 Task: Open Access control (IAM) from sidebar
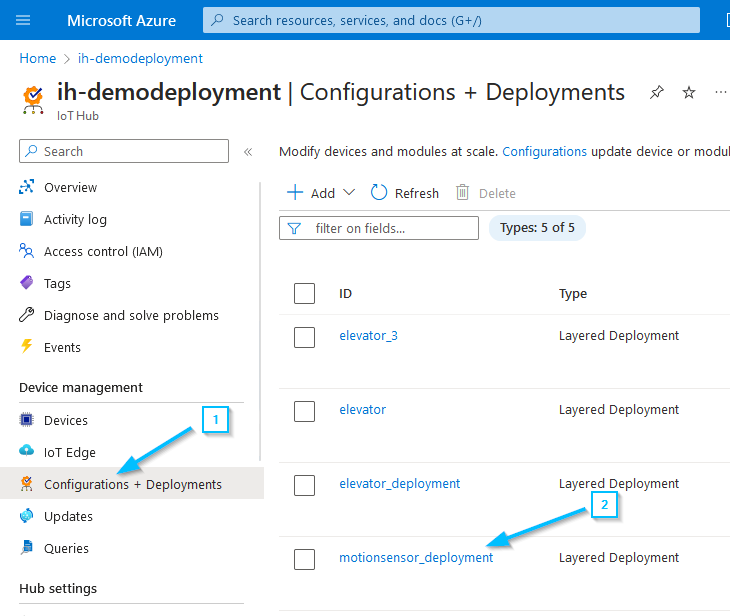(102, 251)
